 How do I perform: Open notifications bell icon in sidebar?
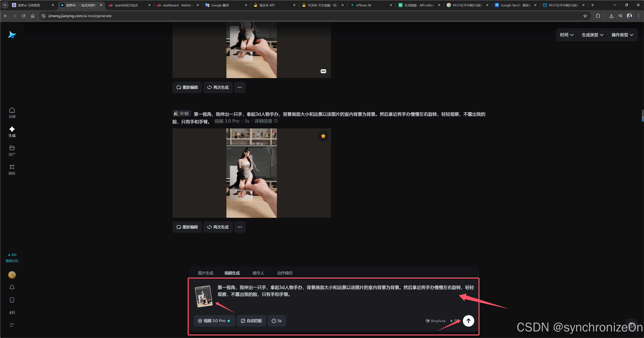(x=12, y=287)
